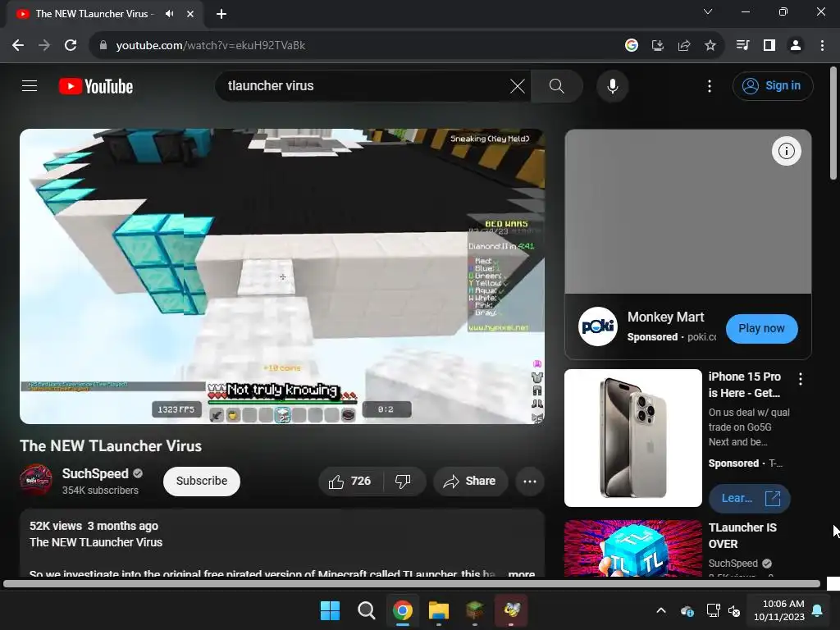The image size is (840, 630).
Task: Play now on the Monkey Mart ad
Action: click(761, 328)
